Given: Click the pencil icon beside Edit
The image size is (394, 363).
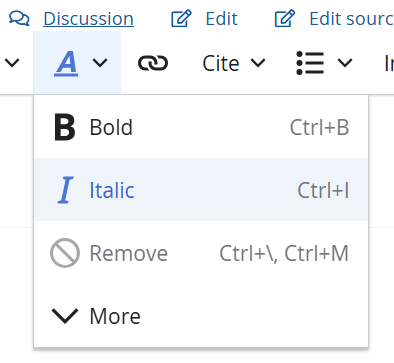Looking at the screenshot, I should (181, 18).
